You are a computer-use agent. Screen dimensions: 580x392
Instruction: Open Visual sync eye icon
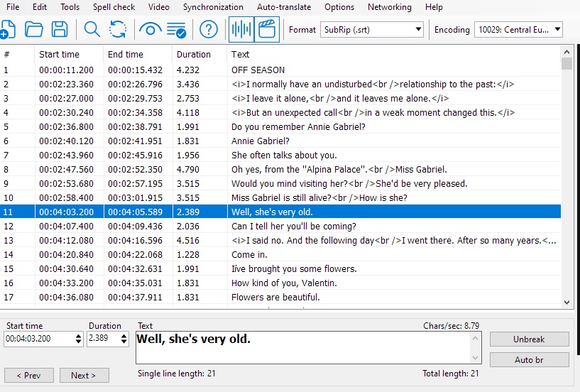151,29
